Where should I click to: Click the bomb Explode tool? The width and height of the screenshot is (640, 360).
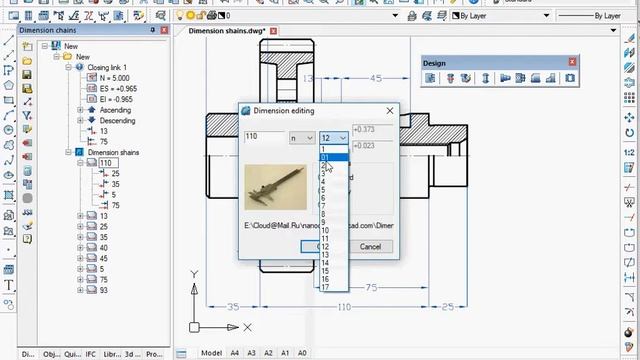(x=629, y=332)
